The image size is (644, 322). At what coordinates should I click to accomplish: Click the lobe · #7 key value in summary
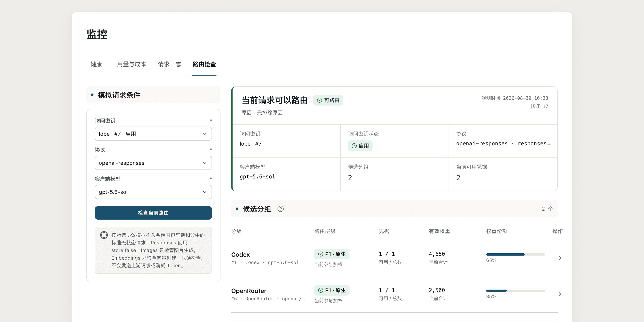tap(250, 144)
